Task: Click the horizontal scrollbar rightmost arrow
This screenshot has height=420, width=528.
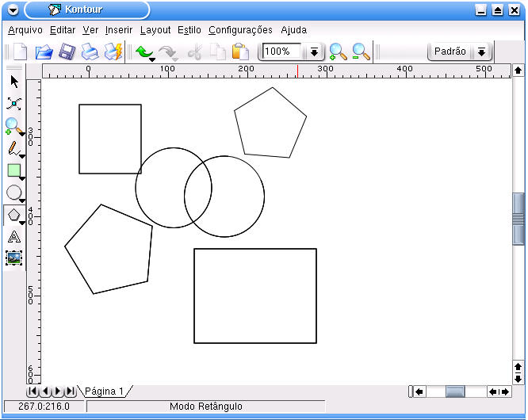Action: pyautogui.click(x=506, y=391)
